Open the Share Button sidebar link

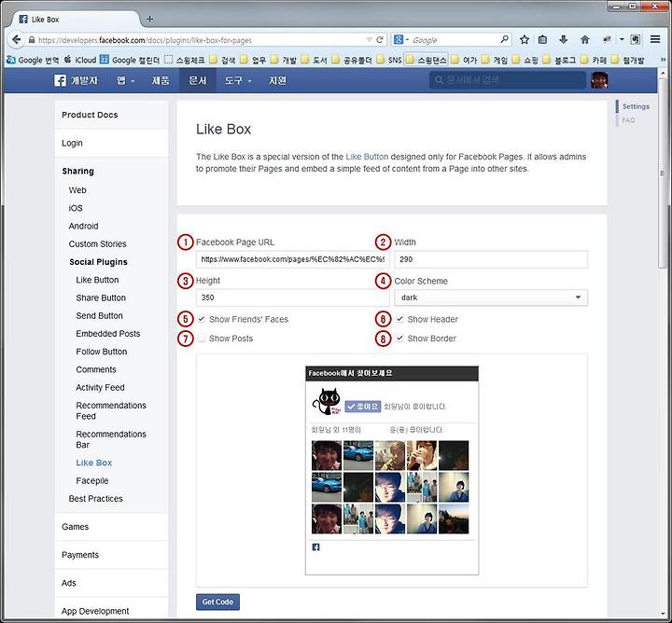[101, 298]
